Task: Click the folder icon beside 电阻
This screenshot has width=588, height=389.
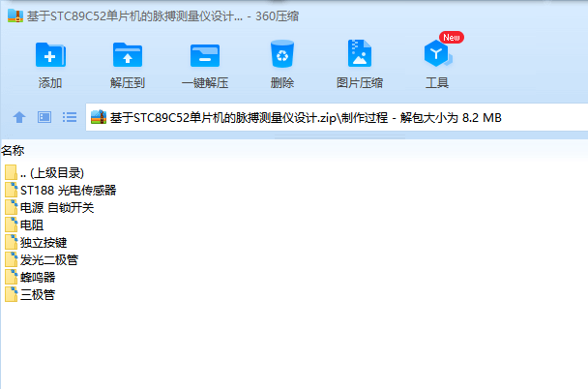Action: tap(12, 224)
